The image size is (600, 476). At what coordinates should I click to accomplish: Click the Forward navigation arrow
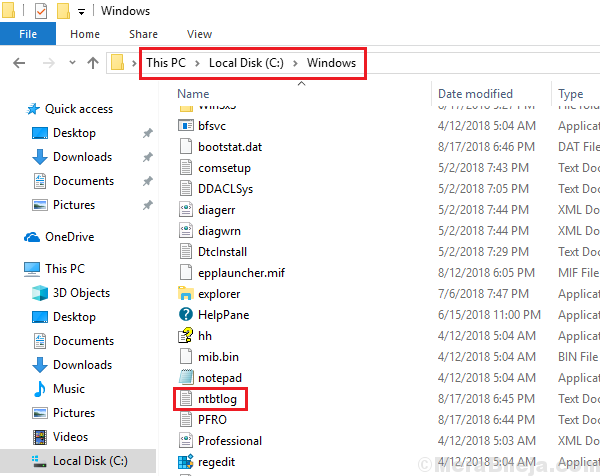point(49,63)
